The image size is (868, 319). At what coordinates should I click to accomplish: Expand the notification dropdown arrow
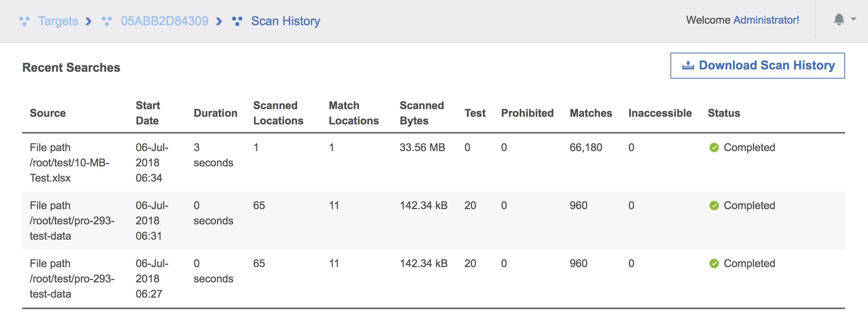pyautogui.click(x=854, y=19)
